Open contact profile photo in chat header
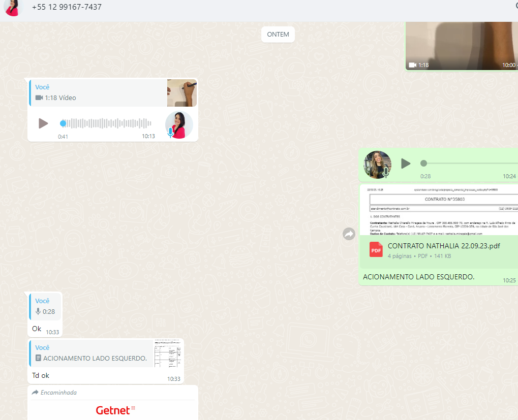Viewport: 518px width, 420px height. (x=13, y=8)
